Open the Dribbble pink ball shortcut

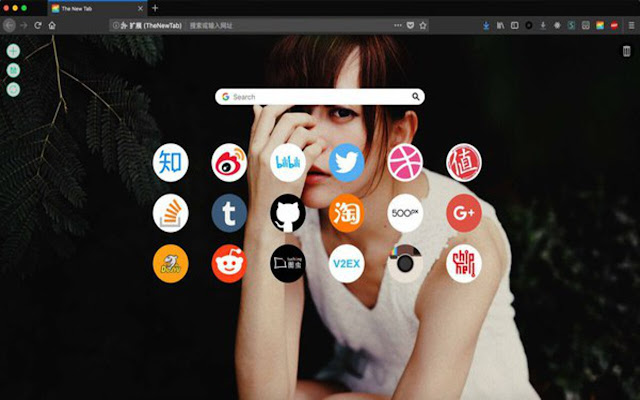pyautogui.click(x=405, y=162)
